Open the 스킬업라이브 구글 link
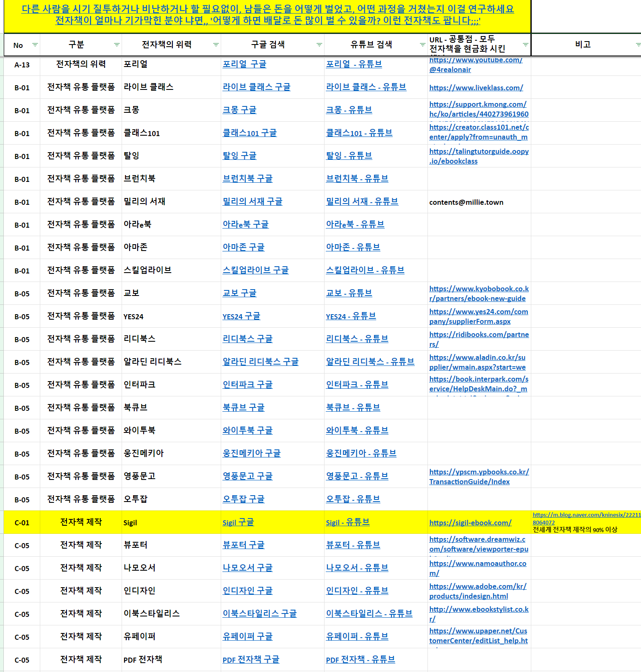 (x=255, y=270)
